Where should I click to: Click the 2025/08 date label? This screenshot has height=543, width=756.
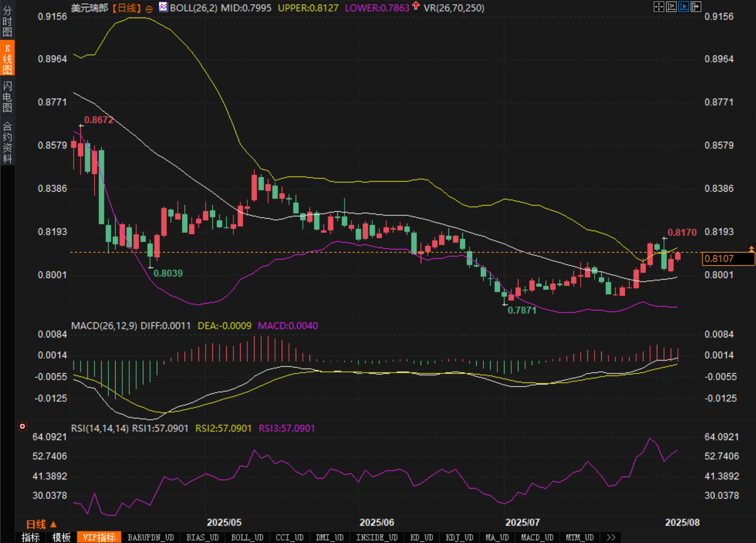click(x=682, y=522)
